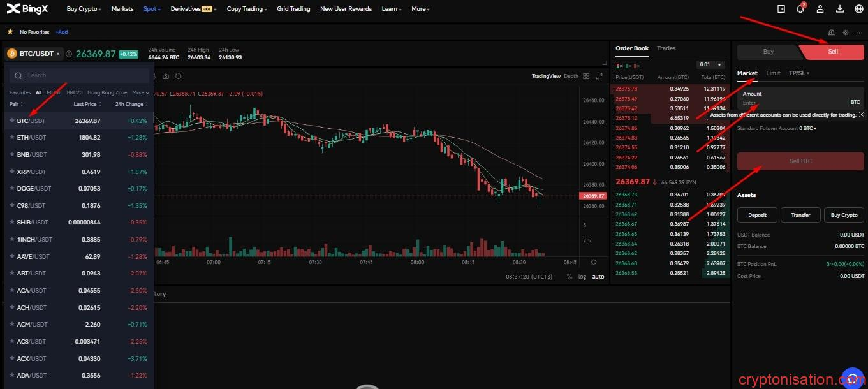
Task: Click the wallet icon in top bar
Action: pyautogui.click(x=781, y=9)
